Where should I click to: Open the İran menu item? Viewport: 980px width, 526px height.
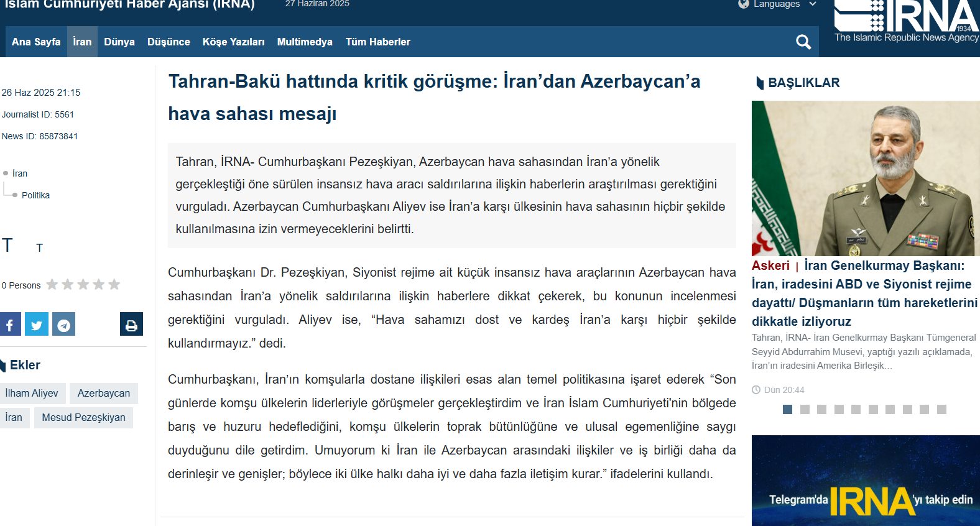(82, 42)
